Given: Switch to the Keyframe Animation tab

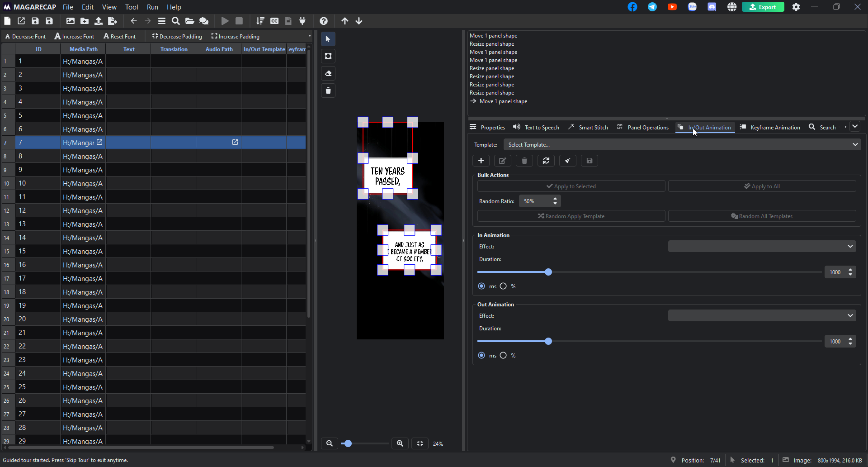Looking at the screenshot, I should (x=770, y=127).
